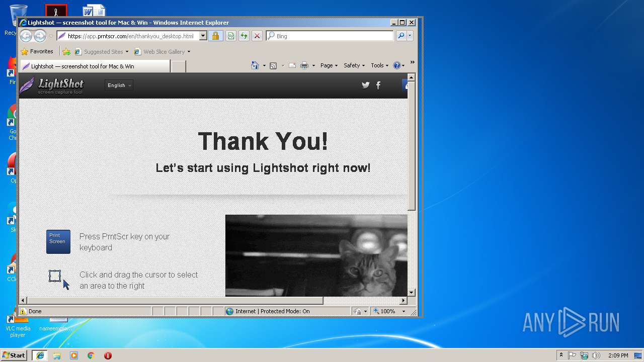Click the LightShot logo

52,85
